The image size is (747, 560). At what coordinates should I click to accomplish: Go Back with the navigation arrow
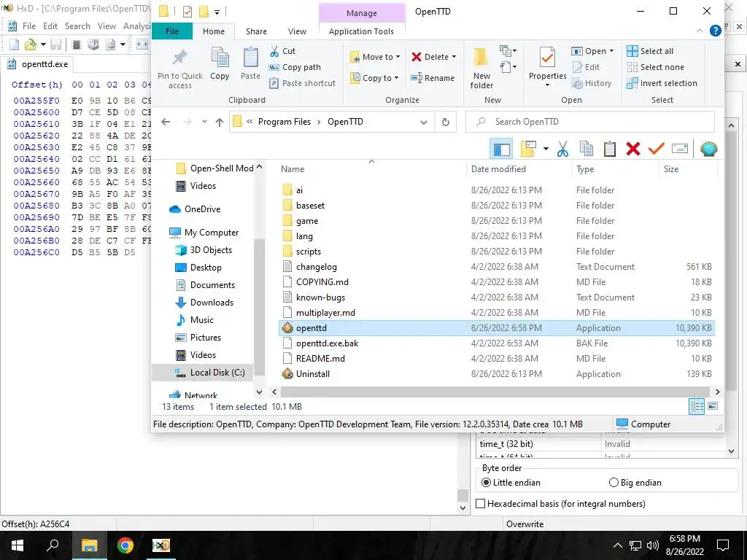(x=166, y=122)
